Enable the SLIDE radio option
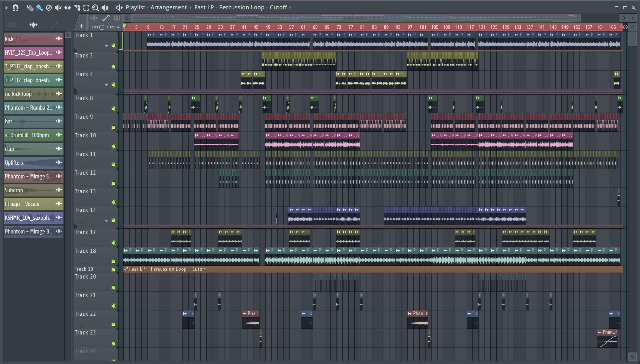Image resolution: width=640 pixels, height=364 pixels. click(118, 27)
